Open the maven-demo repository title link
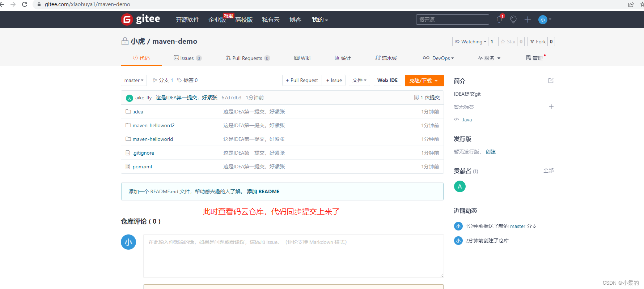Screen dimensions: 644x289 tap(175, 41)
